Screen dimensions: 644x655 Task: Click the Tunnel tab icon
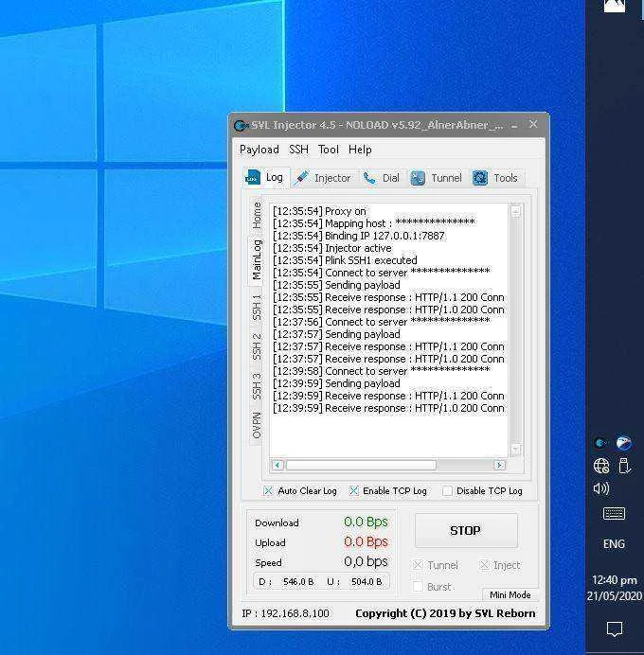[418, 178]
